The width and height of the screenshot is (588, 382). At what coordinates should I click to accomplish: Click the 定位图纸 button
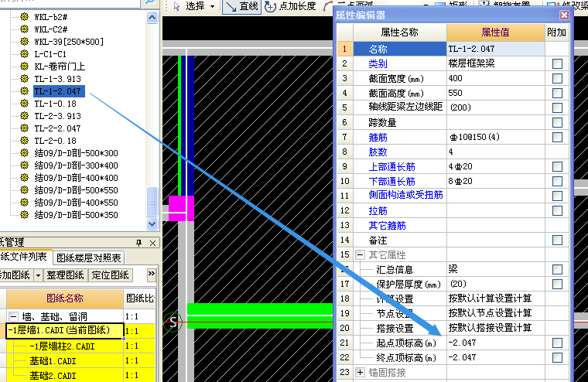pos(110,275)
